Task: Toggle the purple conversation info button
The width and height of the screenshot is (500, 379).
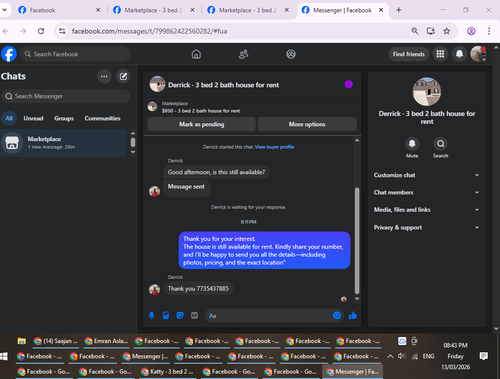Action: [x=349, y=84]
